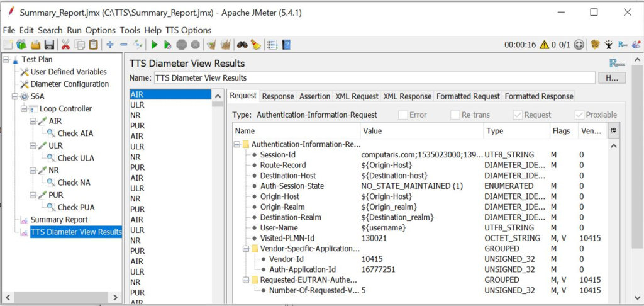Click the Clear All broom icon

point(225,45)
